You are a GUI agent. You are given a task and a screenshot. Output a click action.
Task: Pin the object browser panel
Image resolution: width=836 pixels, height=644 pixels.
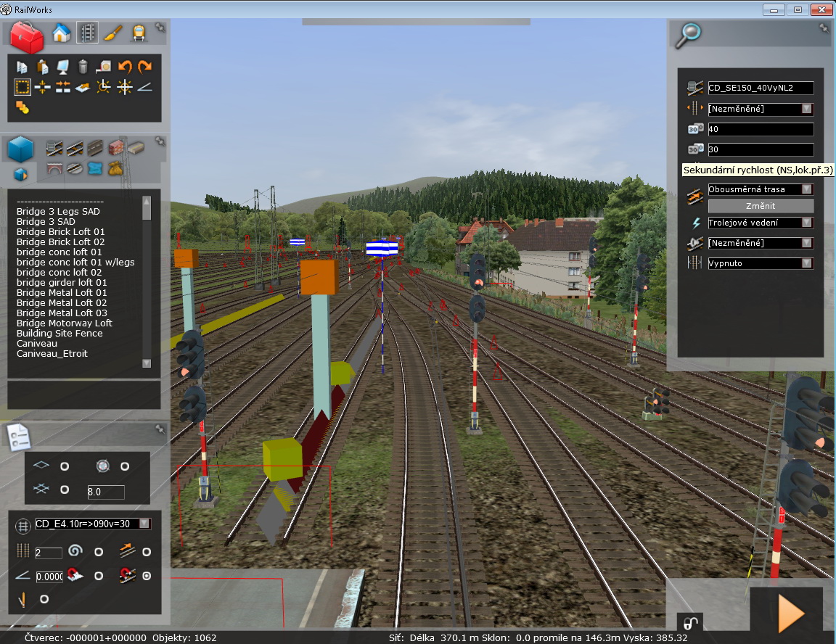coord(160,141)
